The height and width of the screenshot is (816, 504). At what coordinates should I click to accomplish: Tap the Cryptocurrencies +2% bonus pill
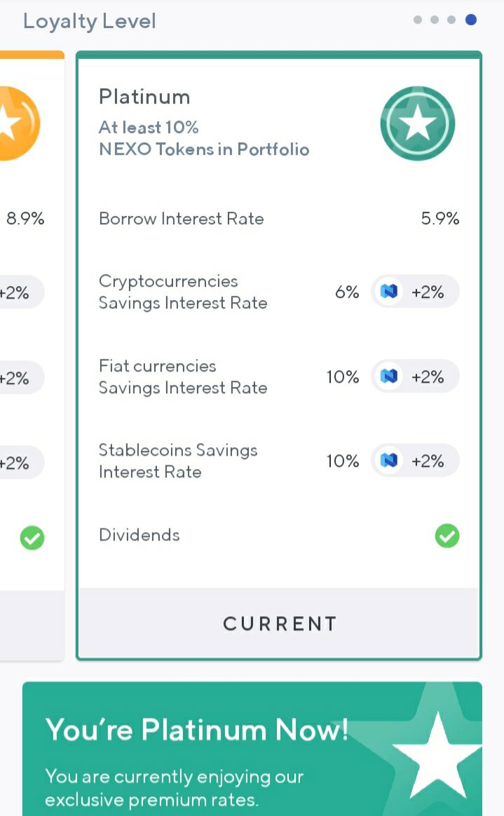pos(415,292)
